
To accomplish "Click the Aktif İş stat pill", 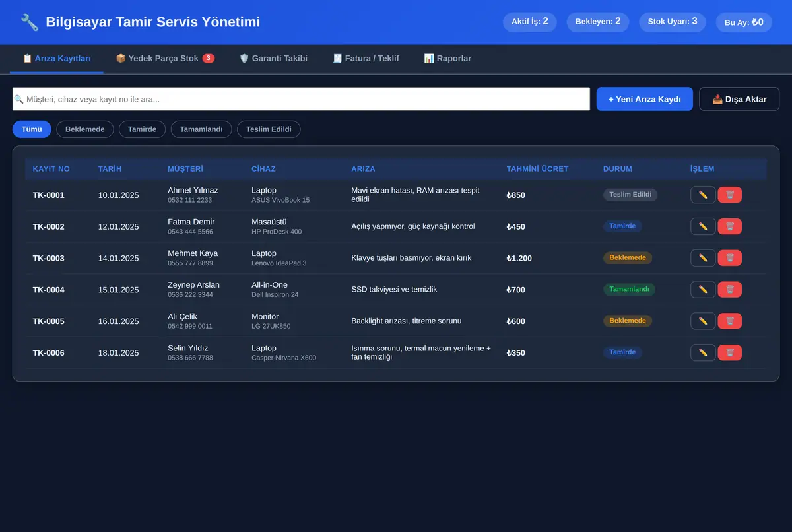I will click(x=530, y=22).
